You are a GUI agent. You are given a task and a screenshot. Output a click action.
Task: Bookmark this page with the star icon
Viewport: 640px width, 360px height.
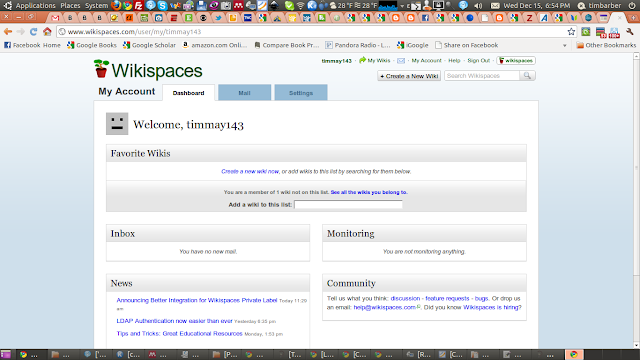[x=571, y=32]
